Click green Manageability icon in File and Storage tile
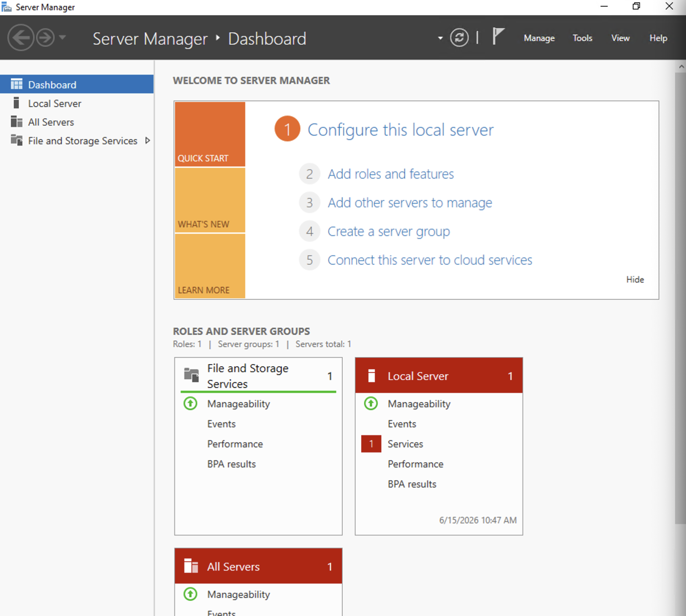 click(190, 404)
